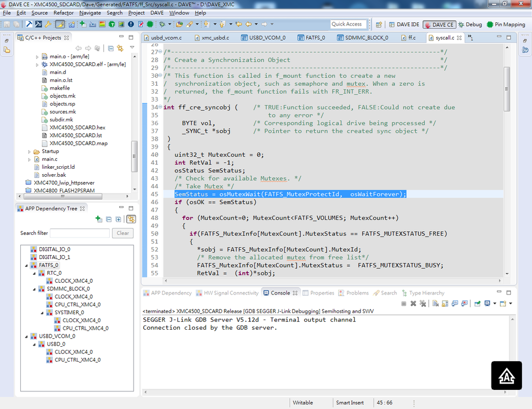
Task: Open the DAVE menu
Action: pos(157,13)
